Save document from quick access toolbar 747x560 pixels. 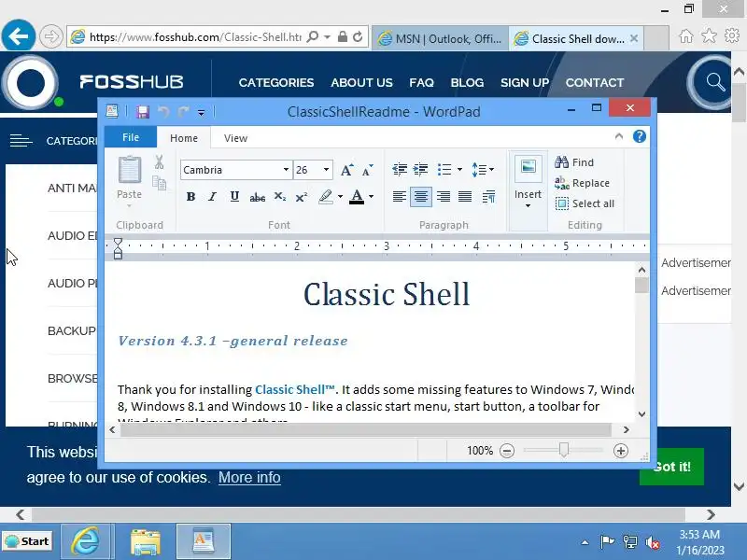143,112
